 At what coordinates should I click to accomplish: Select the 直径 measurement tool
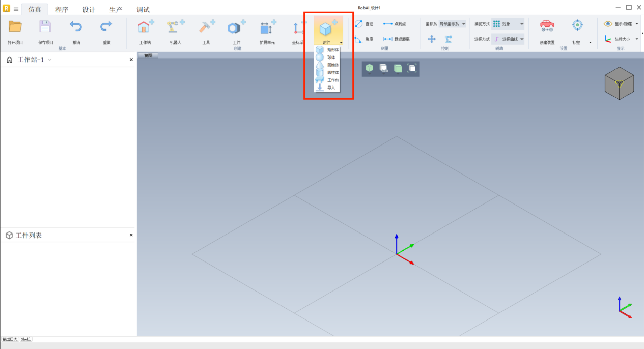click(364, 24)
